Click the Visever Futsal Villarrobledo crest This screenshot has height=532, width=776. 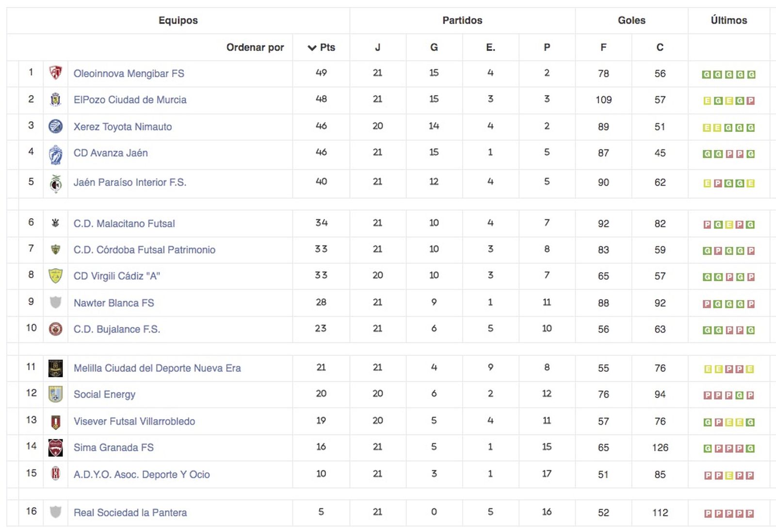56,421
